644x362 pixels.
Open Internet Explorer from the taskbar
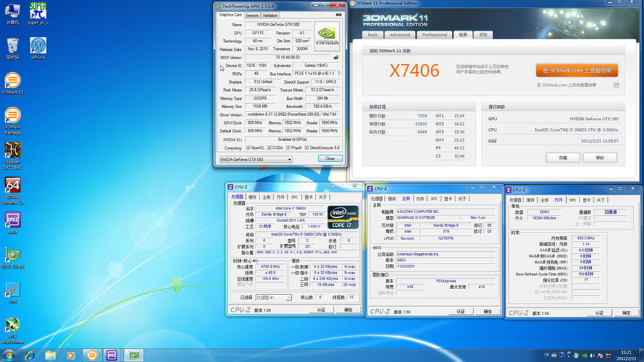(30, 355)
